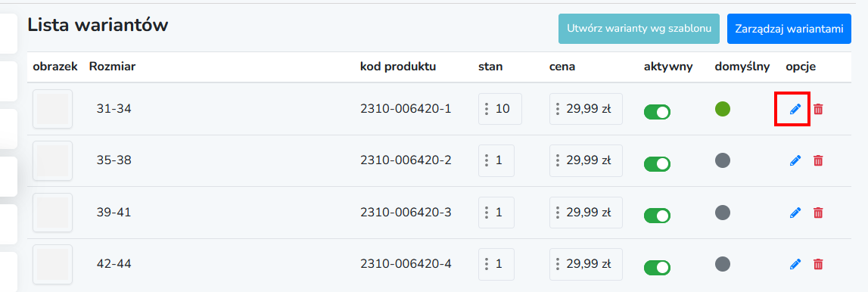Open Zarządzaj wariantami
This screenshot has height=292, width=868.
coord(789,29)
